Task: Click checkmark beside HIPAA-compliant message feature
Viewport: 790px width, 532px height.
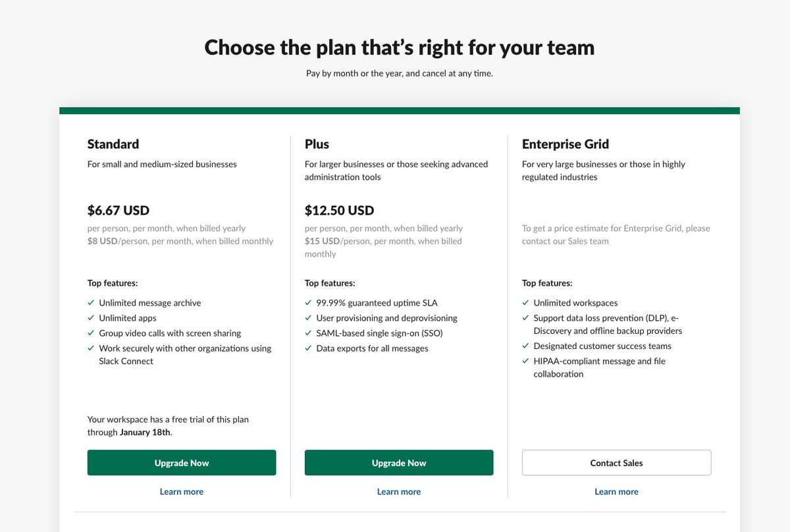Action: click(525, 361)
